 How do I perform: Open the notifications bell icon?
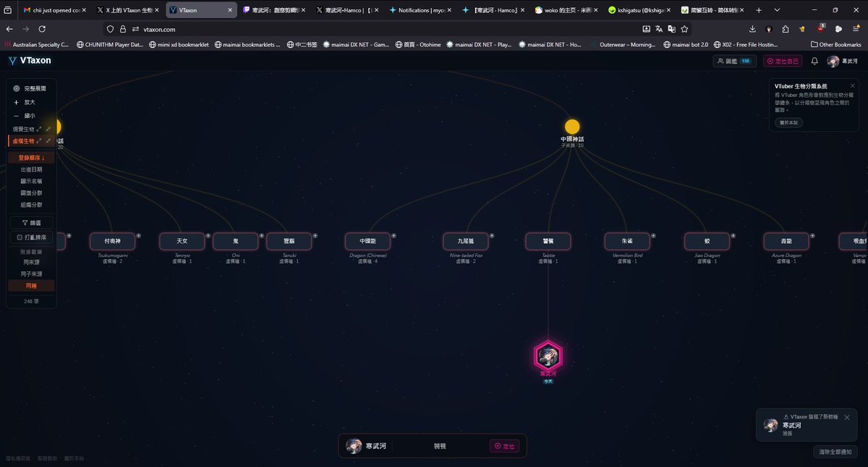(x=814, y=62)
